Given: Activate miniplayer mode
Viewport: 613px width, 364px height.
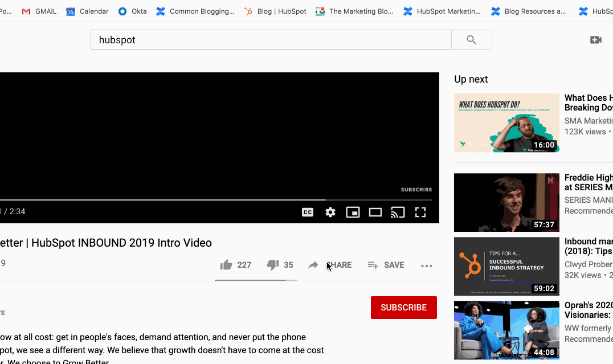Looking at the screenshot, I should 353,212.
